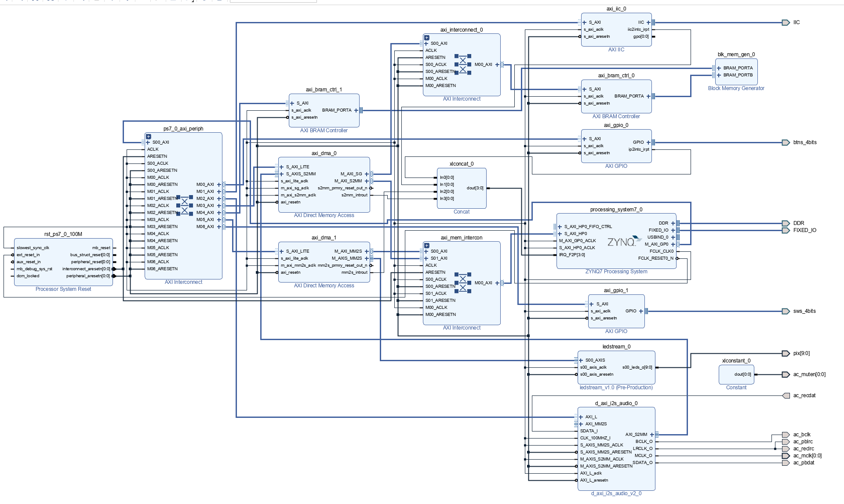Expand the M00_AXI pin on axi_interconnect_0
The image size is (844, 504).
(x=497, y=65)
